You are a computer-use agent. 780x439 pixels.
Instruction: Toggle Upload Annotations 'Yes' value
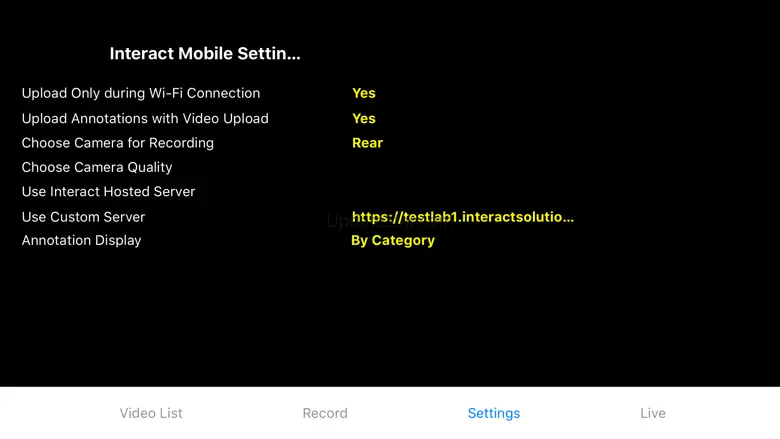pyautogui.click(x=364, y=118)
